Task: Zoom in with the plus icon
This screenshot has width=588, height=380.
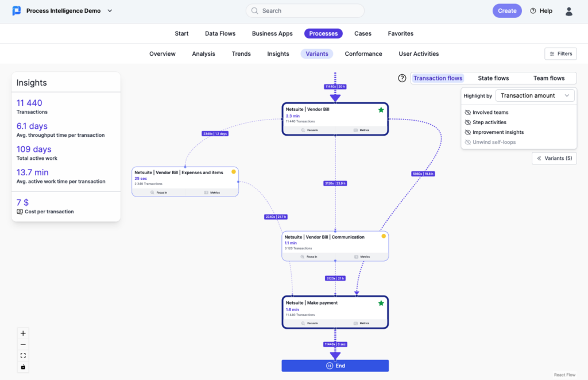Action: click(23, 333)
